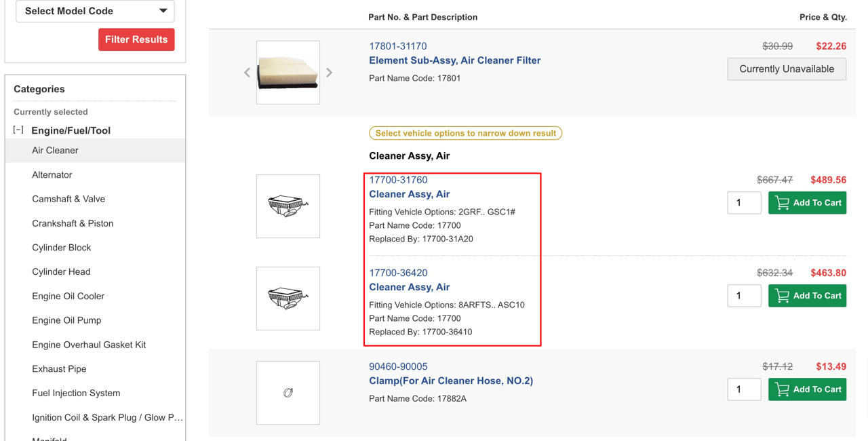Screen dimensions: 868x441
Task: Click the clamp part thumbnail image
Action: point(288,393)
